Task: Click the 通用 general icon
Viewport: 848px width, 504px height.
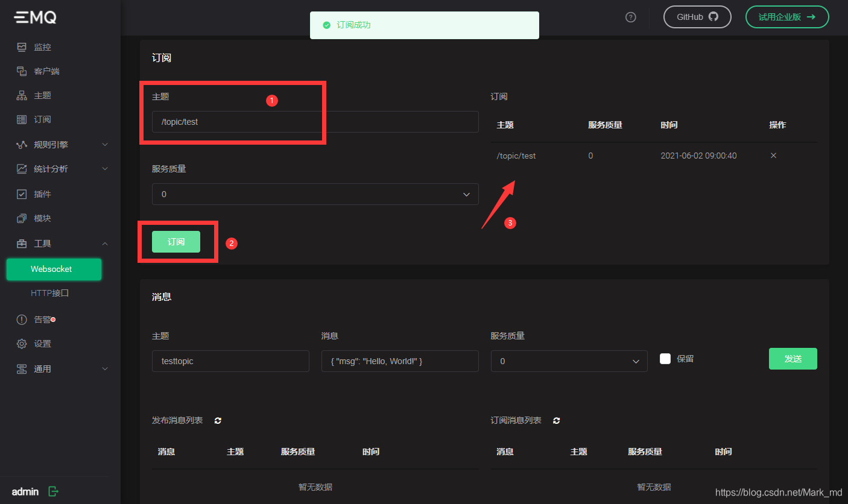Action: tap(22, 369)
